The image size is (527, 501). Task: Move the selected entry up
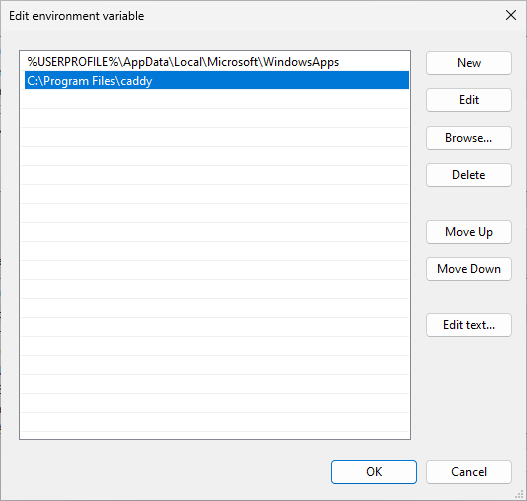point(469,232)
